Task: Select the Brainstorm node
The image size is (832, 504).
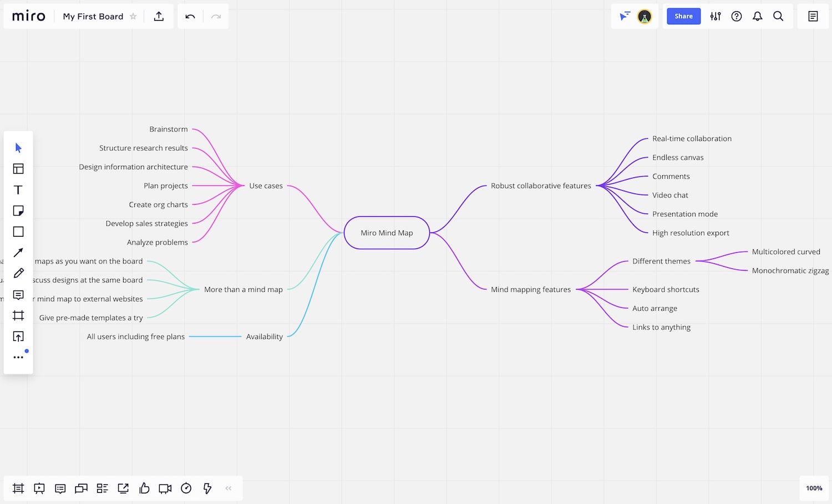Action: coord(169,129)
